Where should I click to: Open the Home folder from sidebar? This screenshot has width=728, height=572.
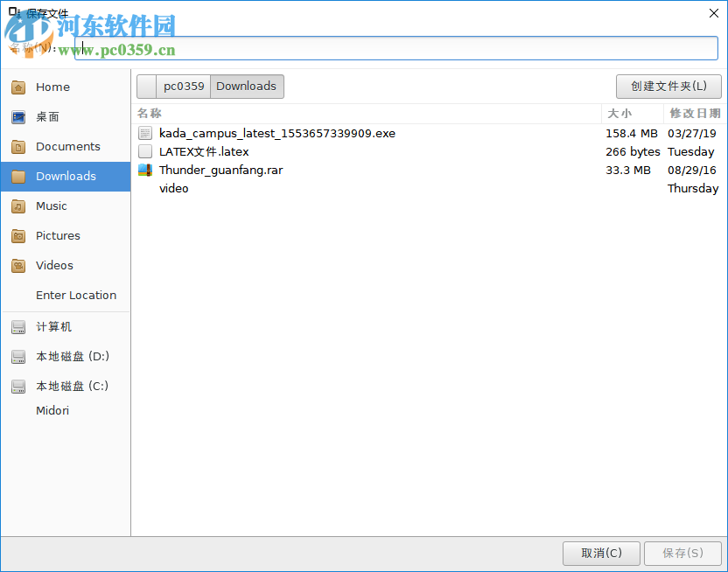point(52,87)
